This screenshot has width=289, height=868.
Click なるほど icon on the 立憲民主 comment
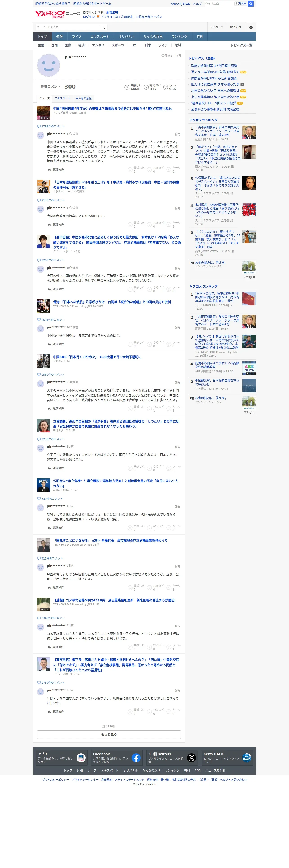click(149, 468)
